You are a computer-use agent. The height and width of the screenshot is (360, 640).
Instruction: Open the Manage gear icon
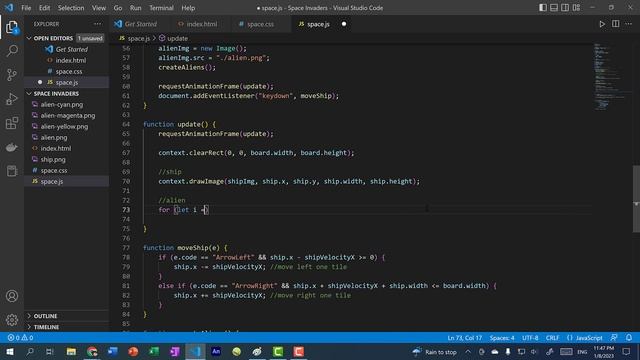click(12, 320)
